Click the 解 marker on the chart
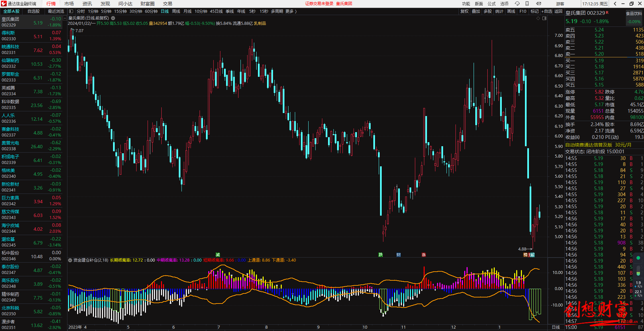The height and width of the screenshot is (331, 644). coord(532,255)
